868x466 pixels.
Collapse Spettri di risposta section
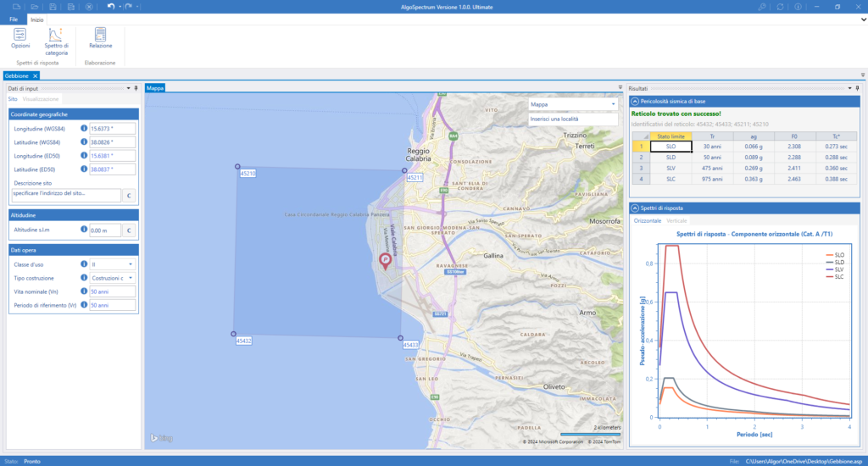coord(635,208)
